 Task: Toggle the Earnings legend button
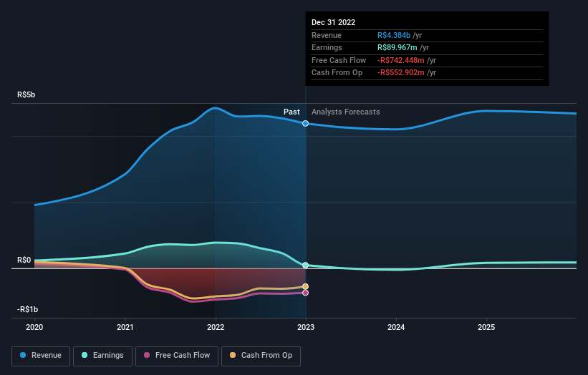(102, 356)
